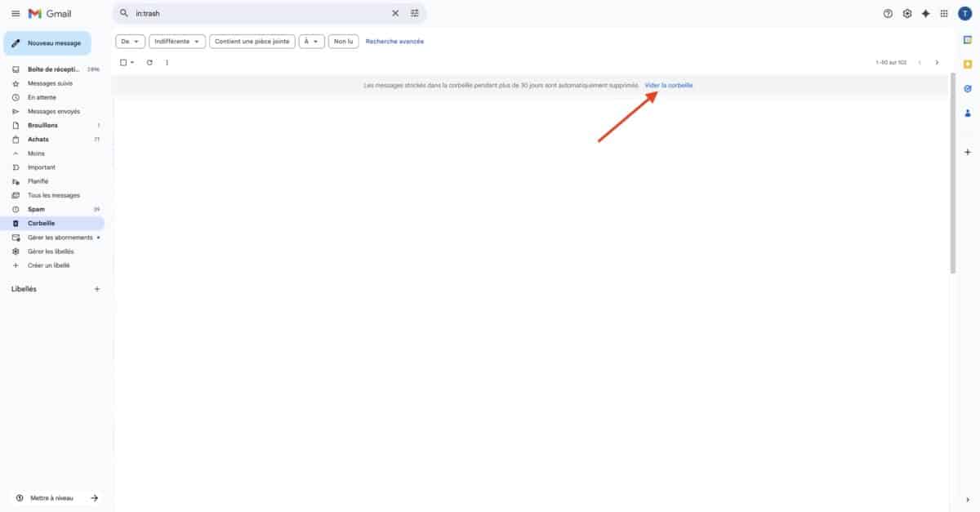
Task: Open the select-all dropdown arrow
Action: pos(131,62)
